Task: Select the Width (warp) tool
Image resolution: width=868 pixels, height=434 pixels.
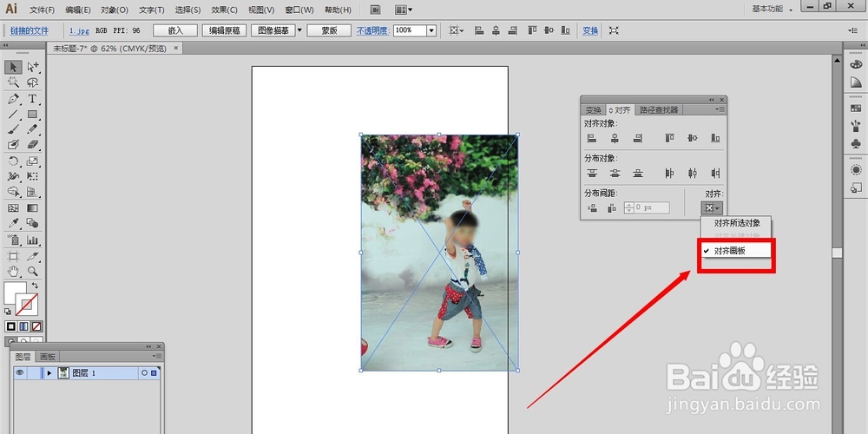Action: 13,176
